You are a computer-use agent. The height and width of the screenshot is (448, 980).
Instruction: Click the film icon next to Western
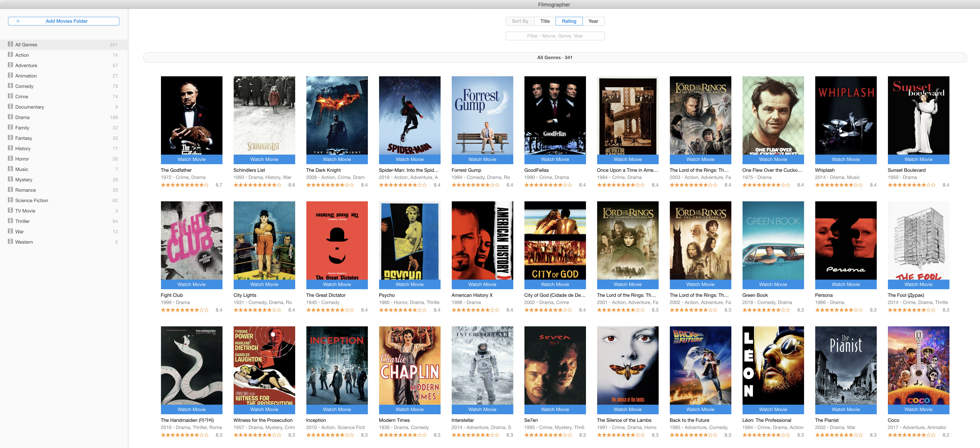[x=10, y=241]
